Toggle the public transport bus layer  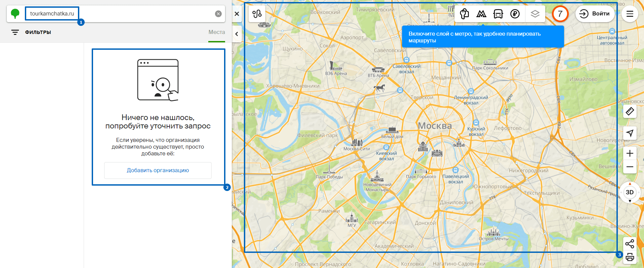pyautogui.click(x=498, y=14)
